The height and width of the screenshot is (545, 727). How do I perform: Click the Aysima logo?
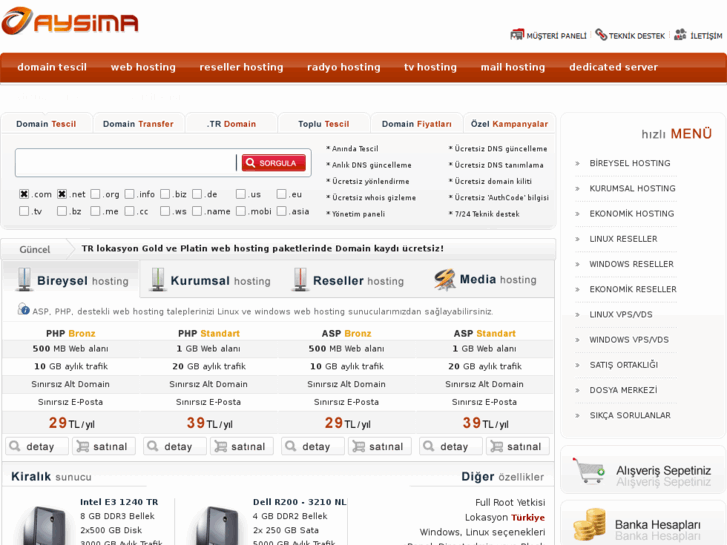click(70, 21)
